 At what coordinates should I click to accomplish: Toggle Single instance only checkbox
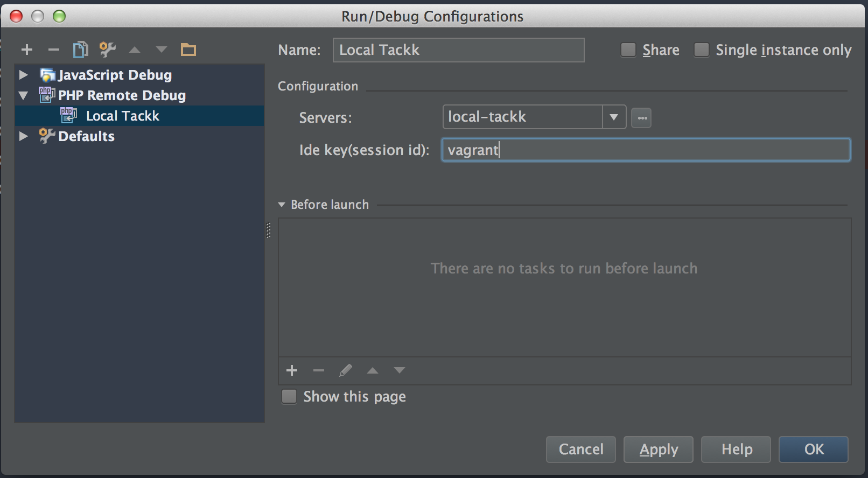[701, 50]
